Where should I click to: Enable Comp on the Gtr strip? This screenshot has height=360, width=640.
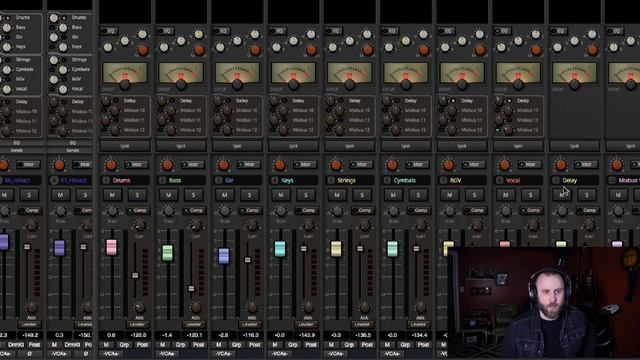(251, 211)
